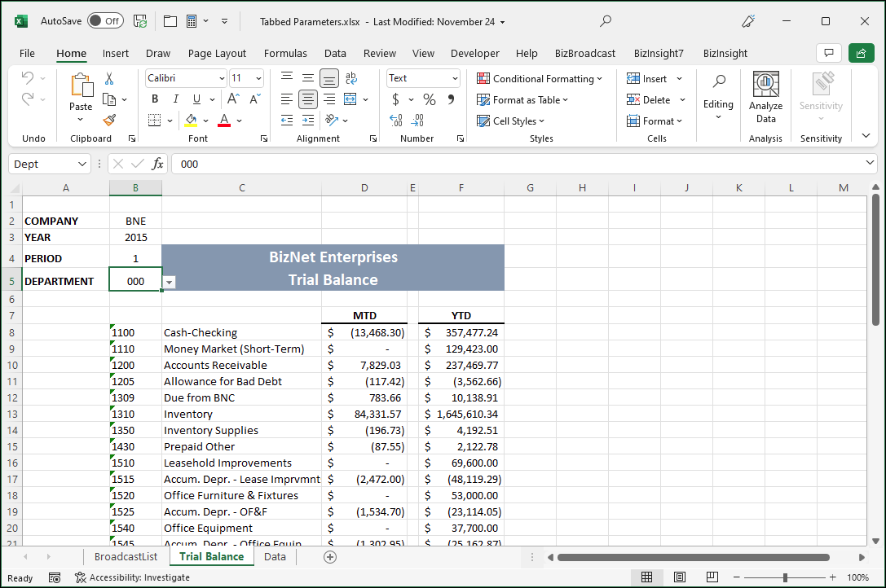
Task: Click the Analyze Data button
Action: click(765, 97)
